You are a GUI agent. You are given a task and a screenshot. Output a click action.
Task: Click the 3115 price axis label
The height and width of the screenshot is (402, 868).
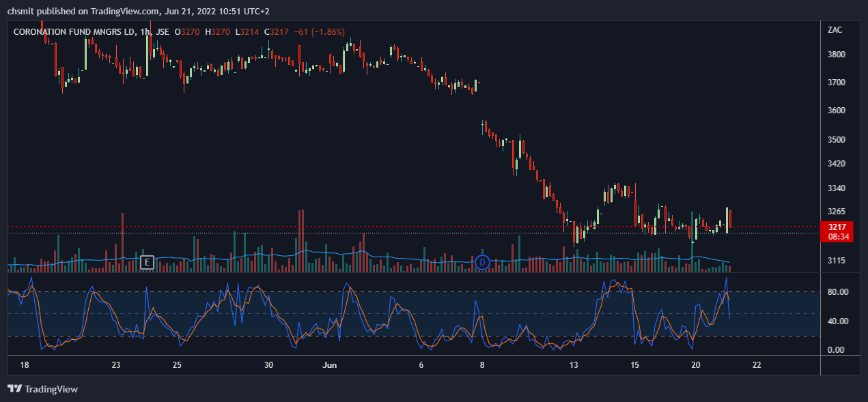[x=836, y=261]
